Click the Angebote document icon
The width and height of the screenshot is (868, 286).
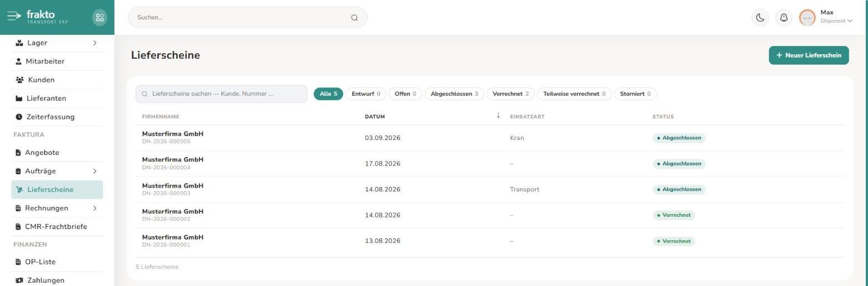pyautogui.click(x=18, y=153)
